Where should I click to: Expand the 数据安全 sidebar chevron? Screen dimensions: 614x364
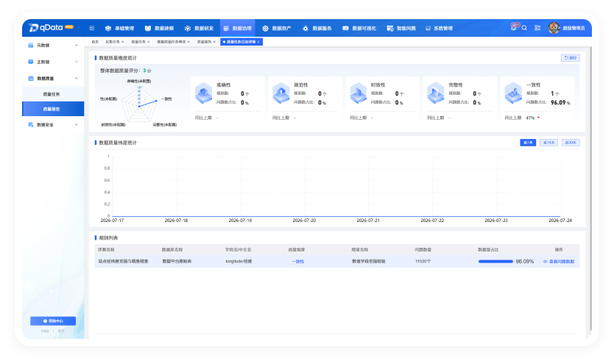tap(77, 125)
